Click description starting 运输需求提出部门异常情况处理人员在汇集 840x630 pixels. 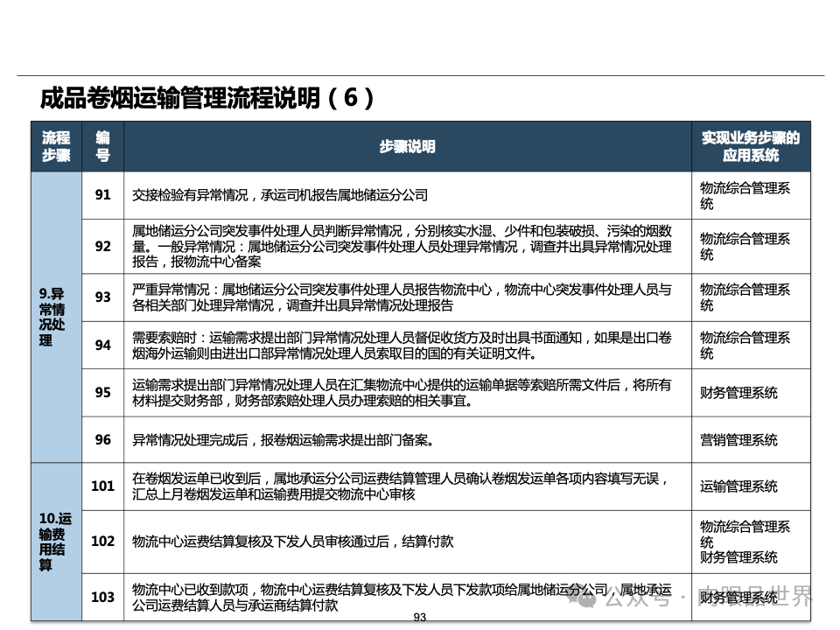point(402,393)
